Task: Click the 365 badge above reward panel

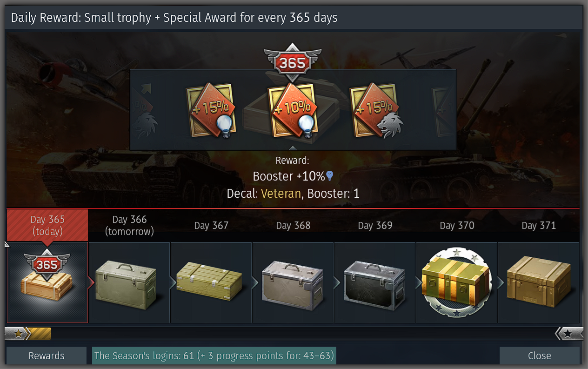Action: 293,62
